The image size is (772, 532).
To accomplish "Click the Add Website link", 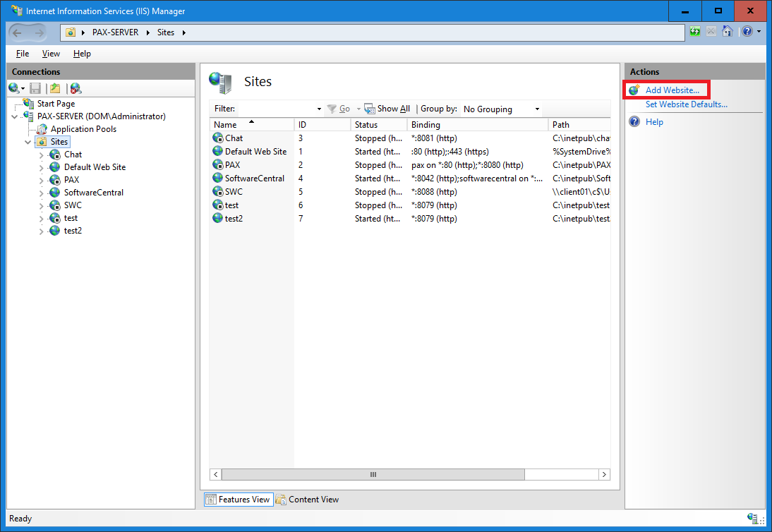I will tap(672, 90).
